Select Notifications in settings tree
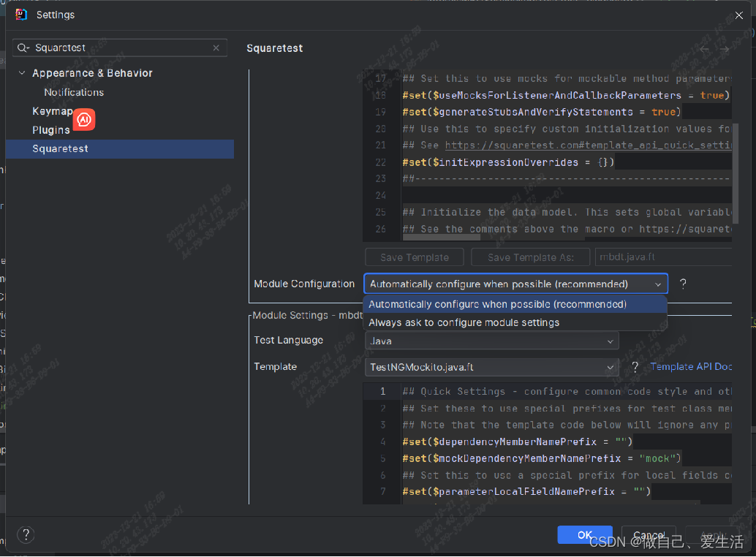This screenshot has width=756, height=557. 74,92
